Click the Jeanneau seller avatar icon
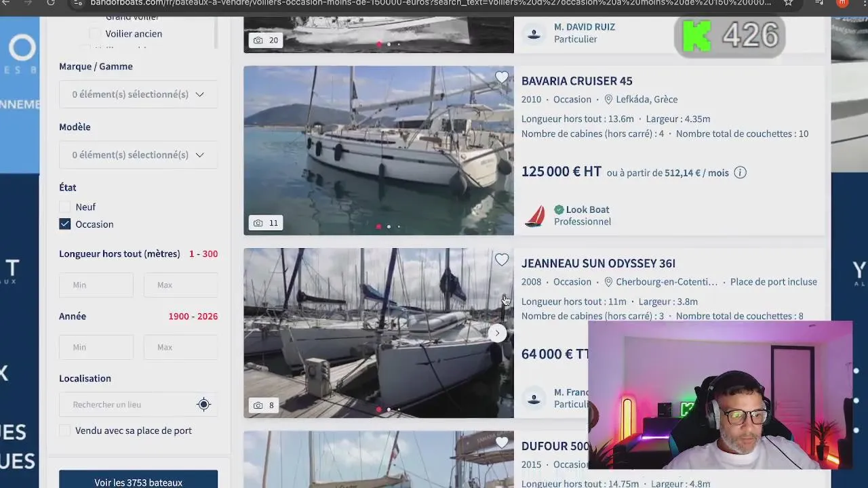 [x=534, y=399]
